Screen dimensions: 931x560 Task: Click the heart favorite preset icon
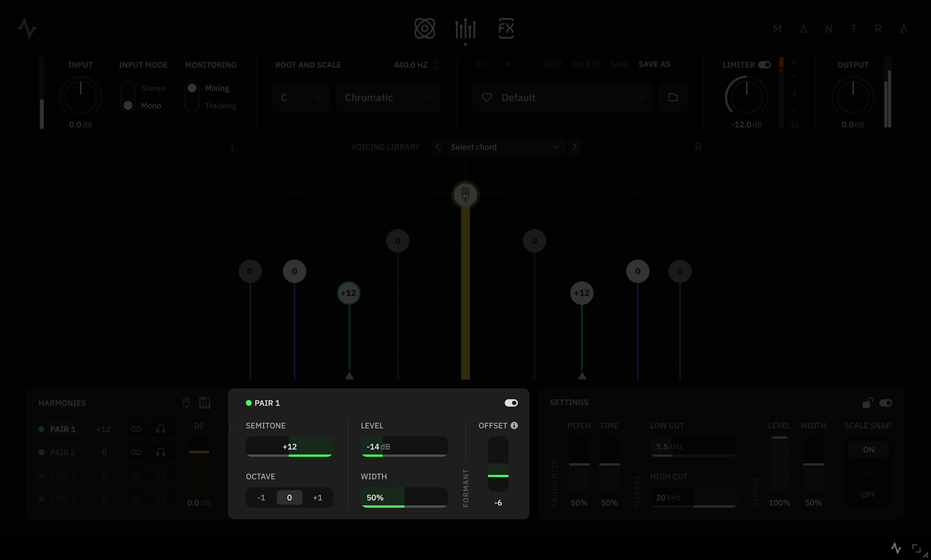pyautogui.click(x=487, y=97)
